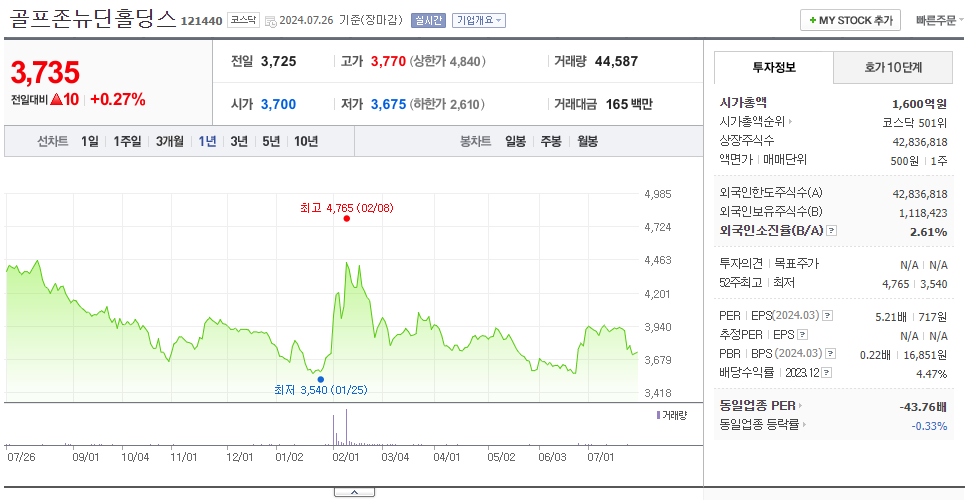Click the 시가총액순위 link
Image resolution: width=968 pixels, height=500 pixels.
753,122
